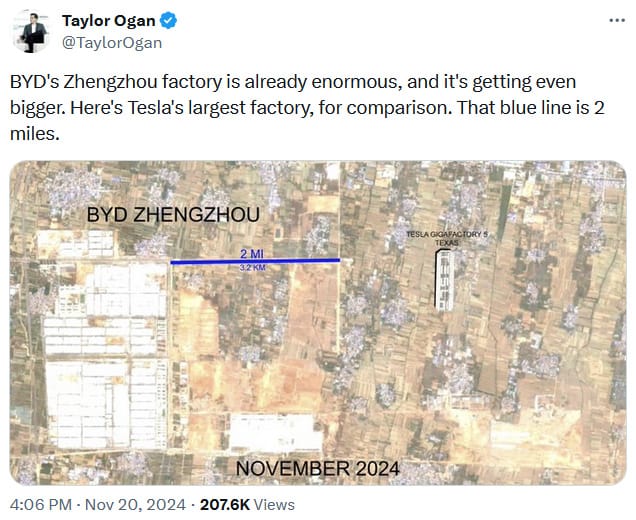Click the Tesla factory outline overlay

pyautogui.click(x=442, y=278)
